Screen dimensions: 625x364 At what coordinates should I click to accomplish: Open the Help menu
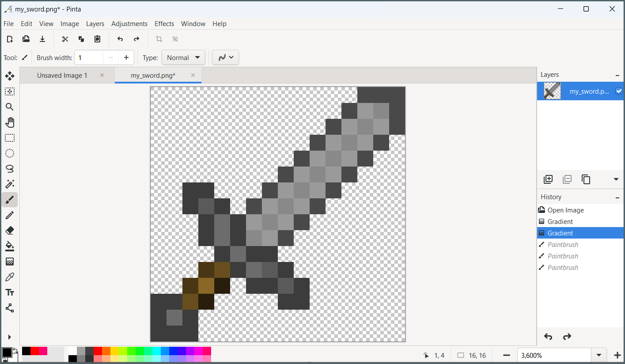click(x=220, y=24)
